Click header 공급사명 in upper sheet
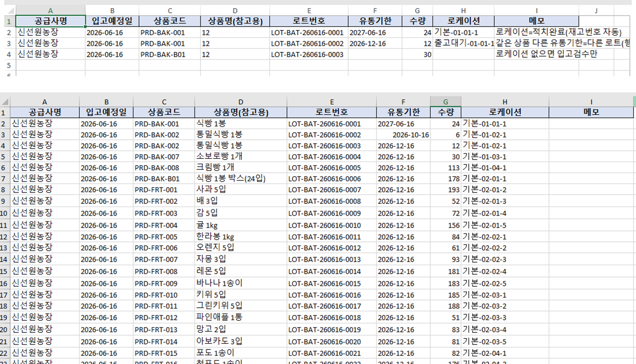This screenshot has width=636, height=364. [x=50, y=21]
